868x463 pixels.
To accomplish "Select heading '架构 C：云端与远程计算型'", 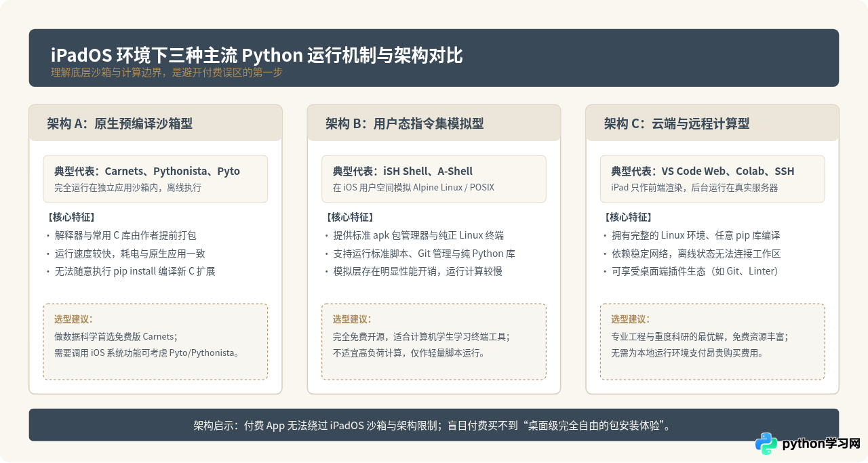I will coord(677,123).
